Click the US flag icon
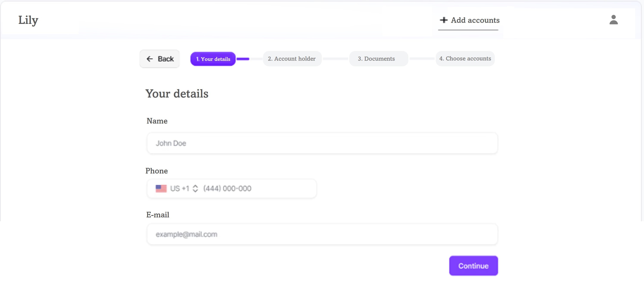The width and height of the screenshot is (644, 288). pyautogui.click(x=161, y=188)
